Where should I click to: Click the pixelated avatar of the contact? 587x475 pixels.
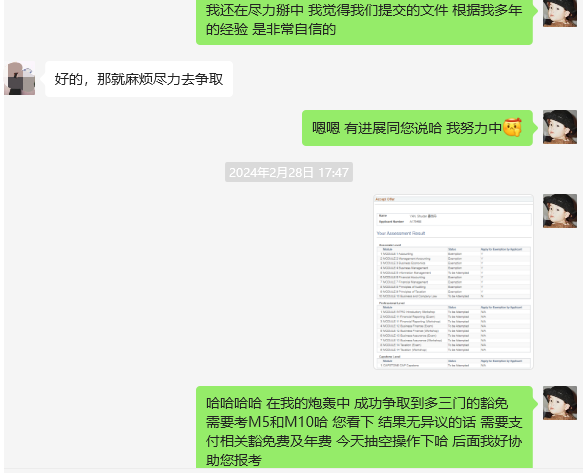pos(19,78)
